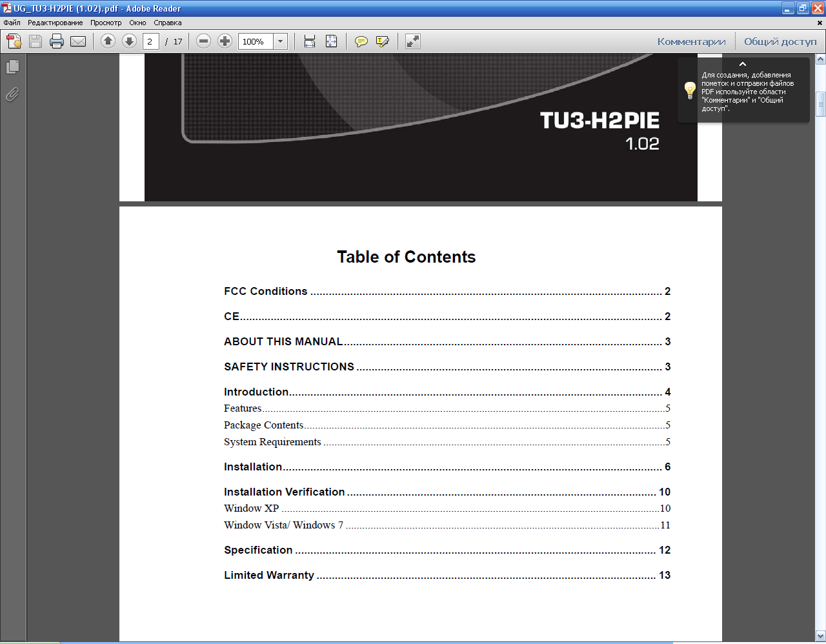Toggle read mode with the diagonal-arrows icon
The width and height of the screenshot is (826, 644).
413,42
